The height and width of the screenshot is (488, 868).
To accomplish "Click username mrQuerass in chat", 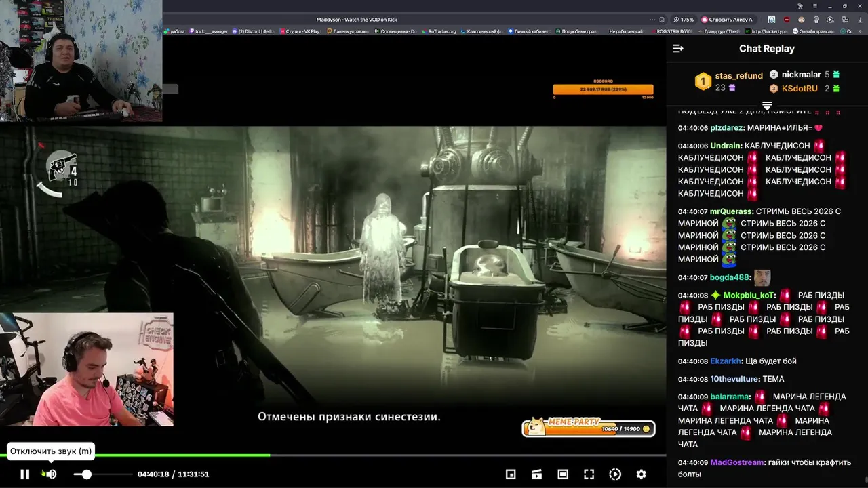I will pos(731,211).
